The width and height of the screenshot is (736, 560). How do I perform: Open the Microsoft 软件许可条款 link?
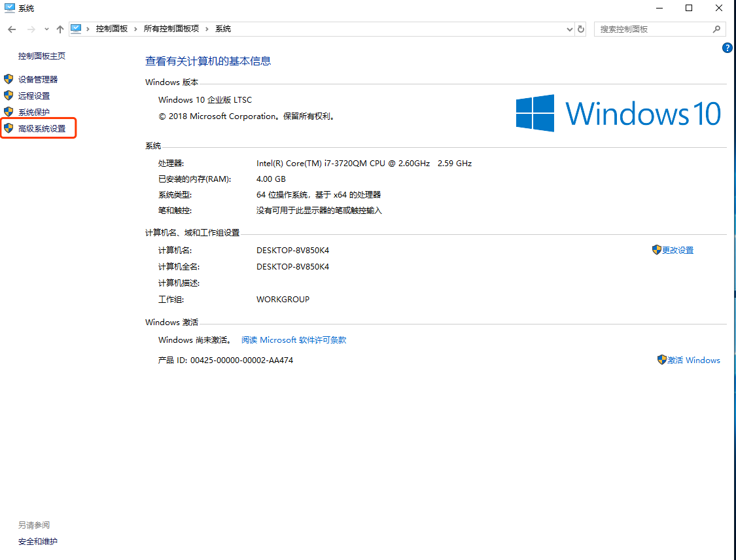(292, 340)
